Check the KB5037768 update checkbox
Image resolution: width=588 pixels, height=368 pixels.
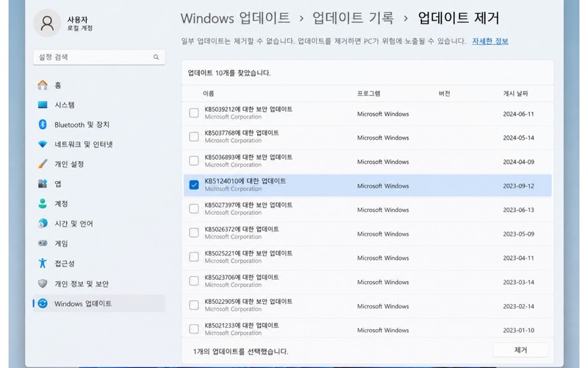point(194,137)
